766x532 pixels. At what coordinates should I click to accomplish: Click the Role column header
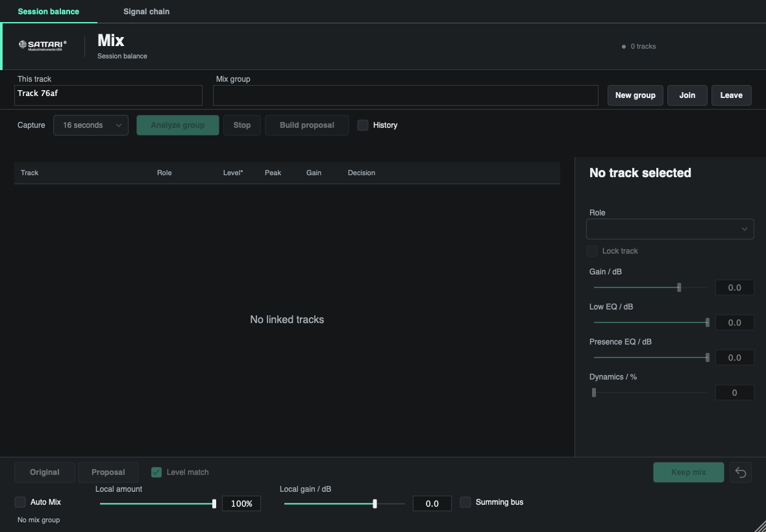[164, 173]
